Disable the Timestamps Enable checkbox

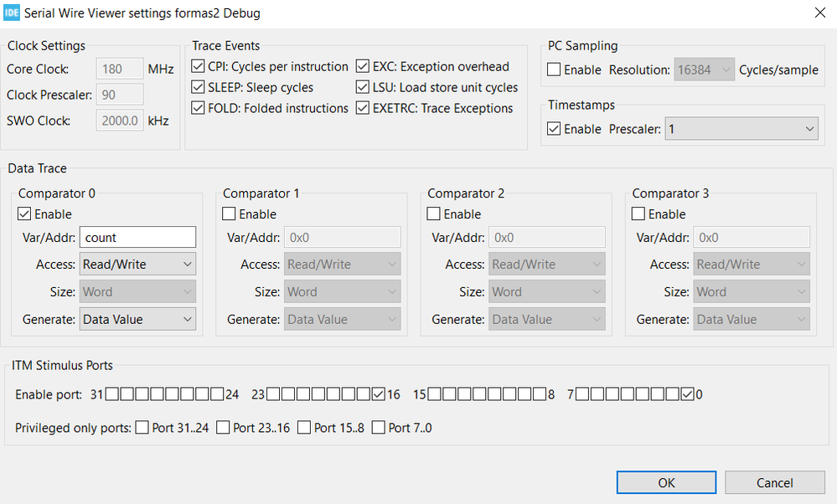pyautogui.click(x=554, y=129)
